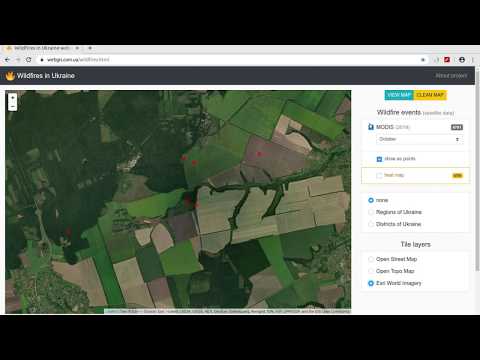Click the CLEAN MAP button
The image size is (480, 360).
tap(430, 95)
